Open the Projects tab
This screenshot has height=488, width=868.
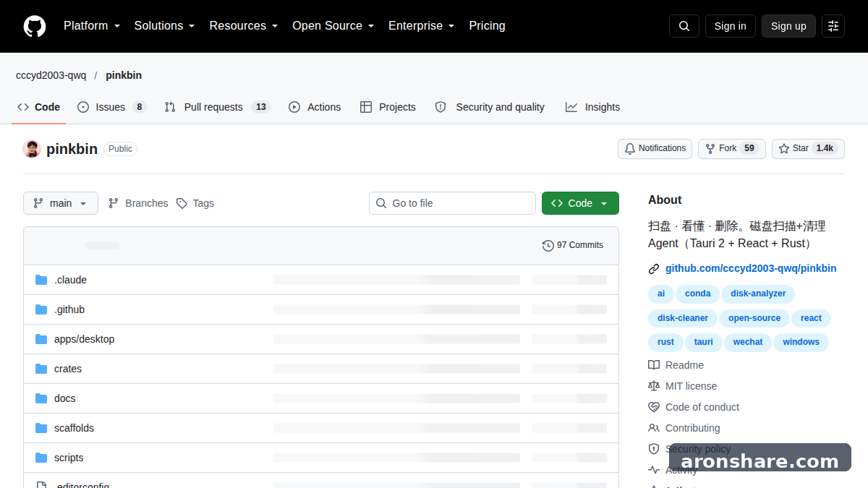[x=388, y=107]
